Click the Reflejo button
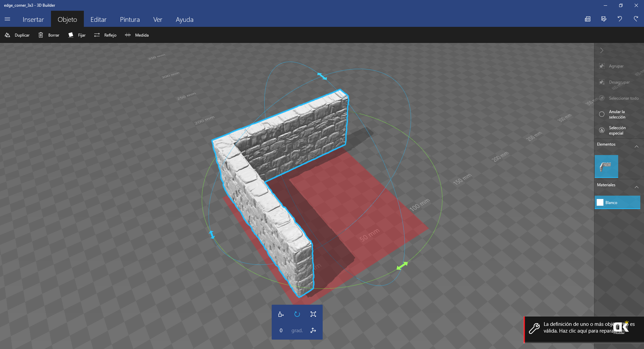The image size is (644, 349). pyautogui.click(x=106, y=35)
